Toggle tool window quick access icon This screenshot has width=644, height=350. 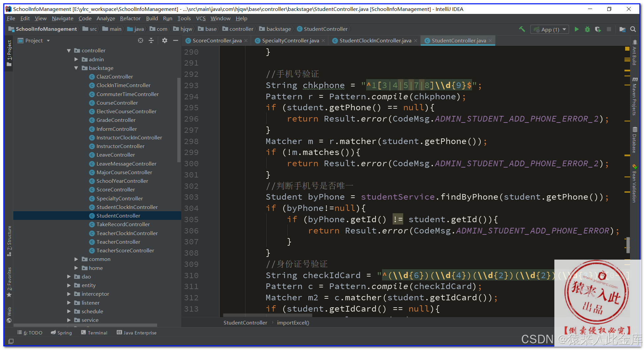coord(11,341)
